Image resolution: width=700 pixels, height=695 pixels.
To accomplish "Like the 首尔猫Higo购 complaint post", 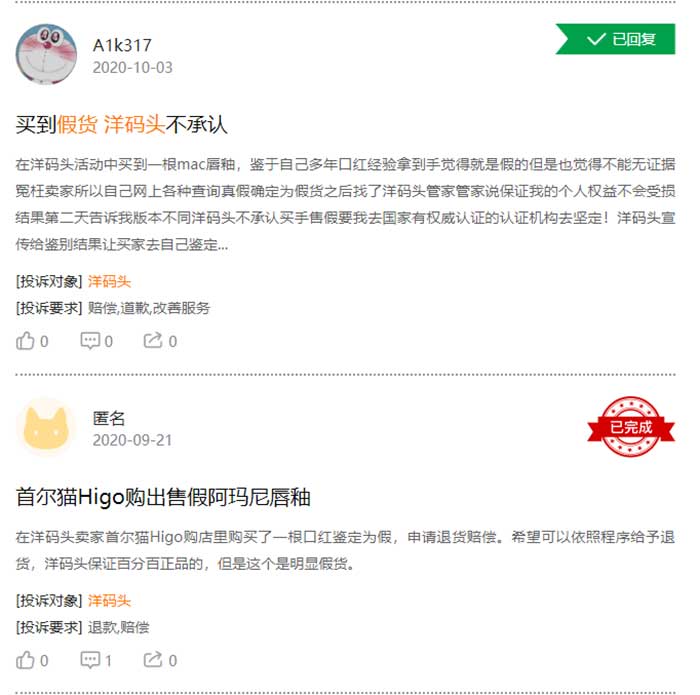I will click(32, 660).
